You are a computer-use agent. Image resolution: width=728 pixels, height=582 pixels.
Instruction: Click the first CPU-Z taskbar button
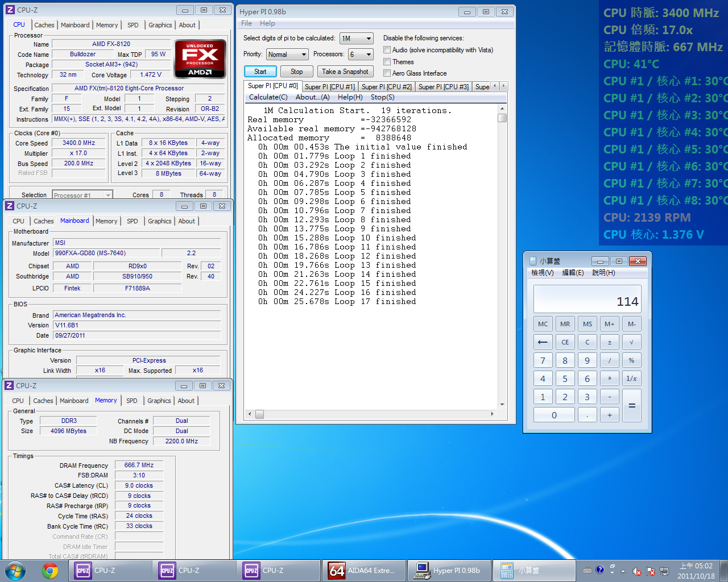(x=110, y=571)
